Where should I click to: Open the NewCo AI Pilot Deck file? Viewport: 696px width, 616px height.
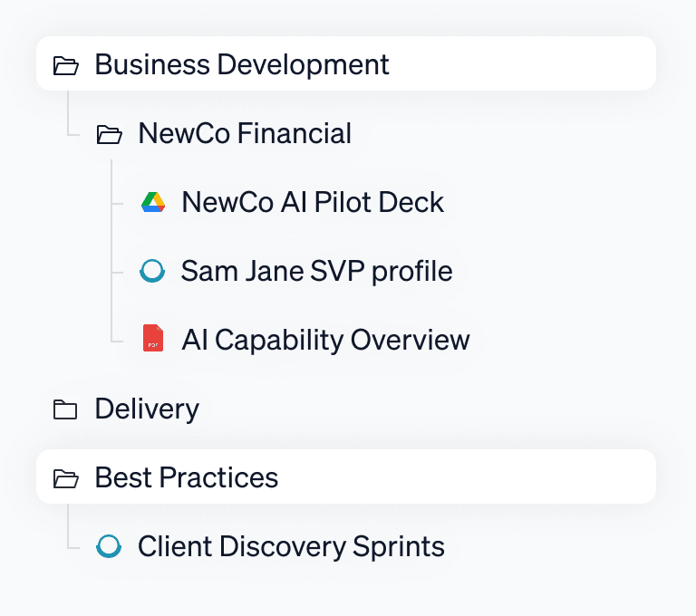[313, 202]
